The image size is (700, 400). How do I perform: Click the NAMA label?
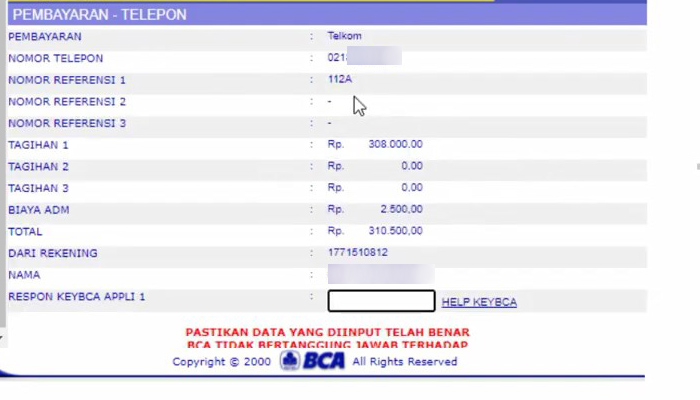click(x=24, y=275)
